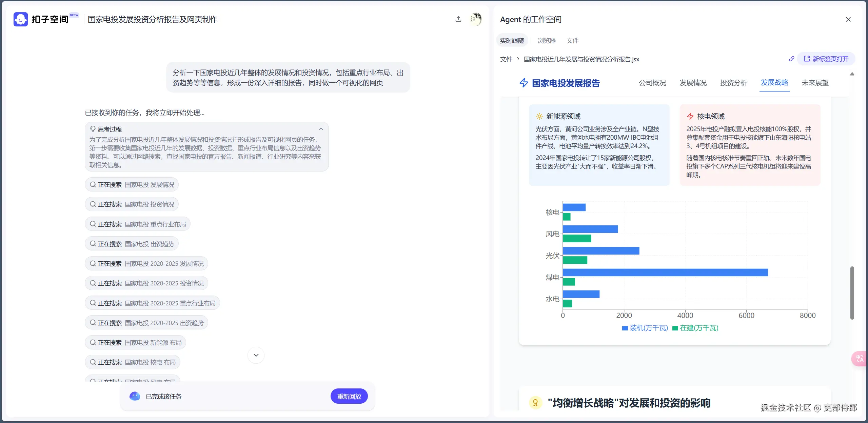Click the share/export icon in the top bar
Screen dimensions: 868x423
[458, 19]
